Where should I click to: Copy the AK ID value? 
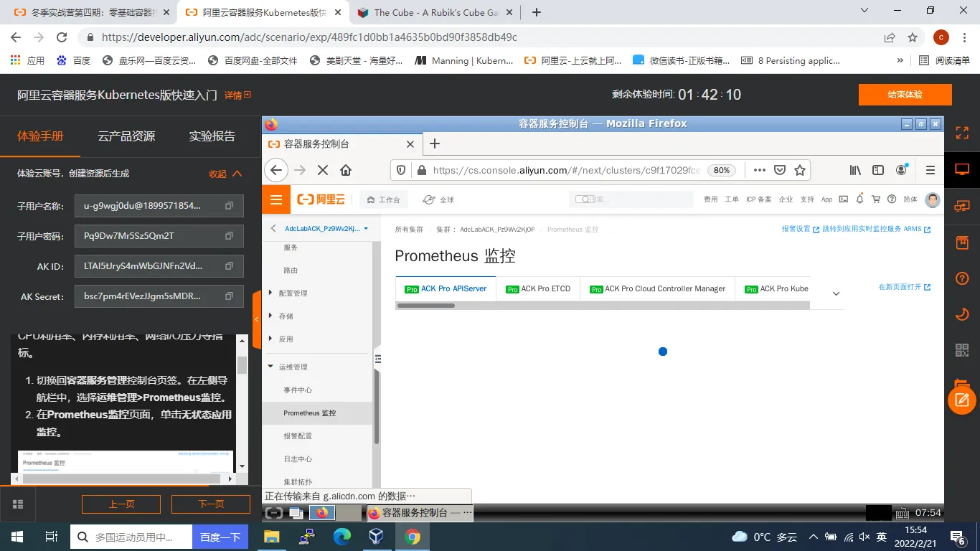(x=230, y=266)
